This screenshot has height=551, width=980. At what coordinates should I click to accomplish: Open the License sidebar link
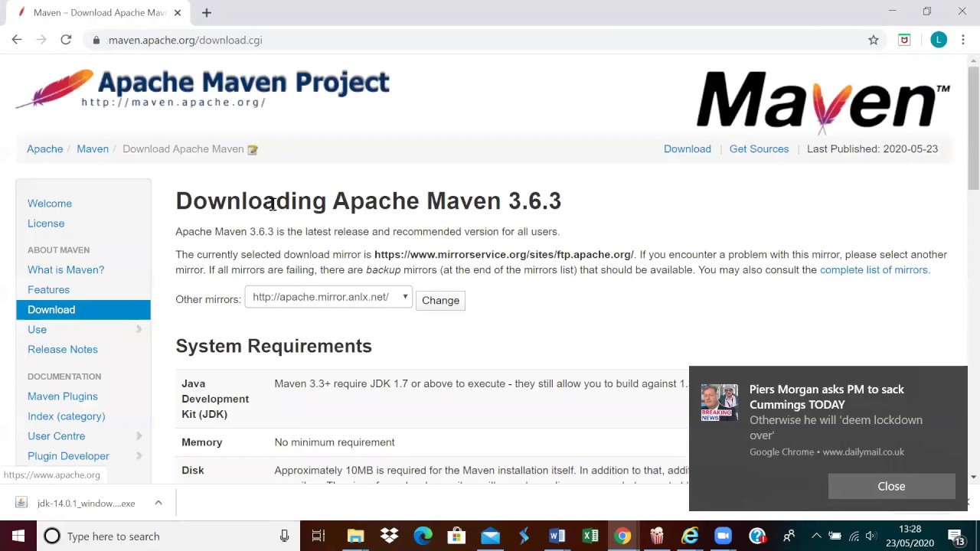46,223
